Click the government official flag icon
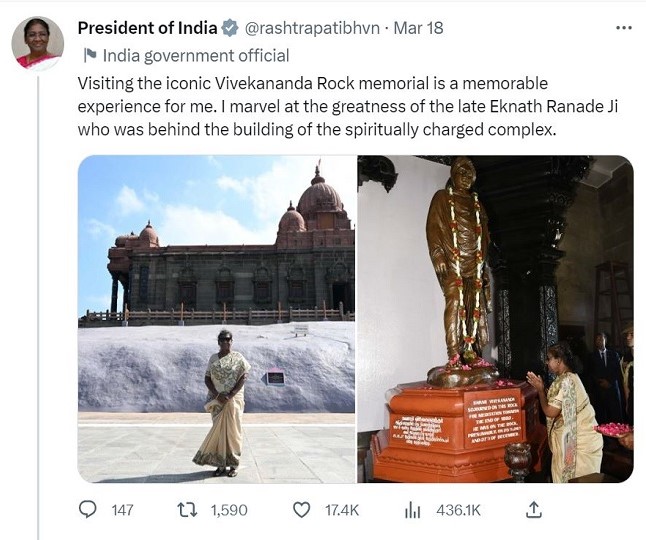The width and height of the screenshot is (646, 540). coord(89,56)
